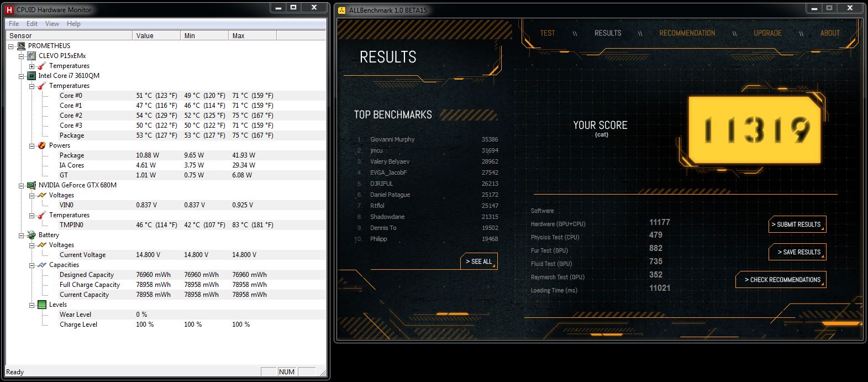Click the NVIDIA GeForce GTX 680M card icon
Viewport: 868px width, 382px height.
pos(31,185)
